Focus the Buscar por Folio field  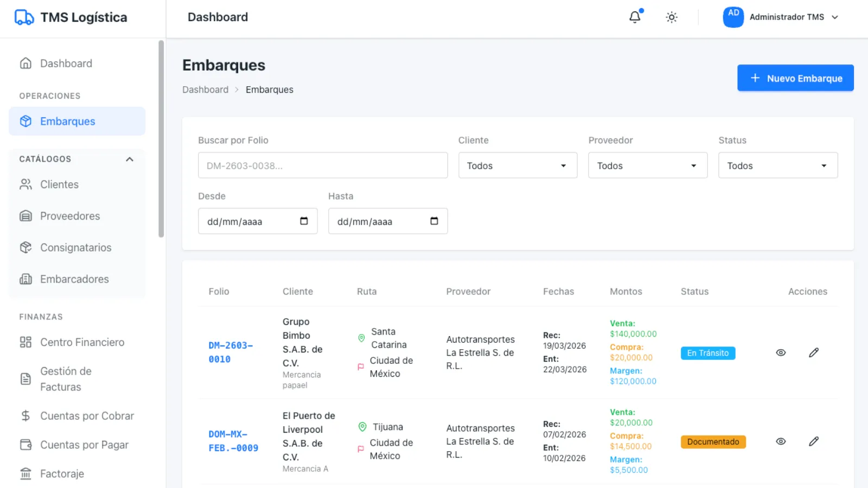[x=323, y=165]
